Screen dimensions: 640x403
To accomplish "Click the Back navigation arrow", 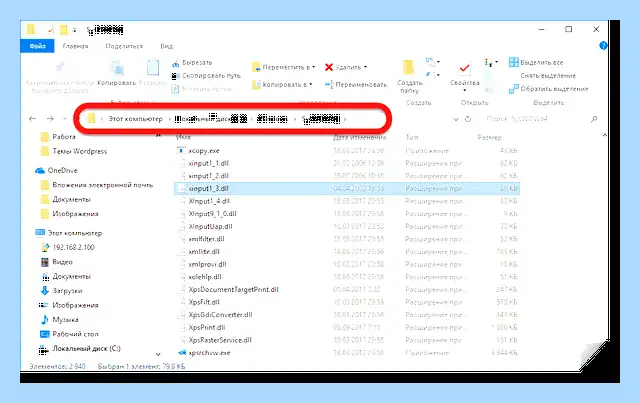I will click(x=33, y=119).
